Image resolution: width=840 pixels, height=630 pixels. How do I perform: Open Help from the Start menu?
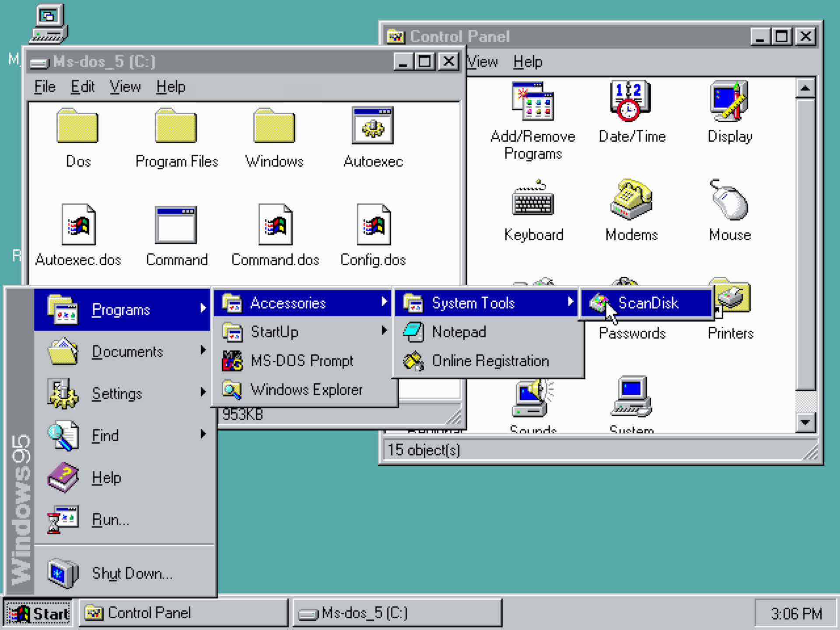[125, 478]
